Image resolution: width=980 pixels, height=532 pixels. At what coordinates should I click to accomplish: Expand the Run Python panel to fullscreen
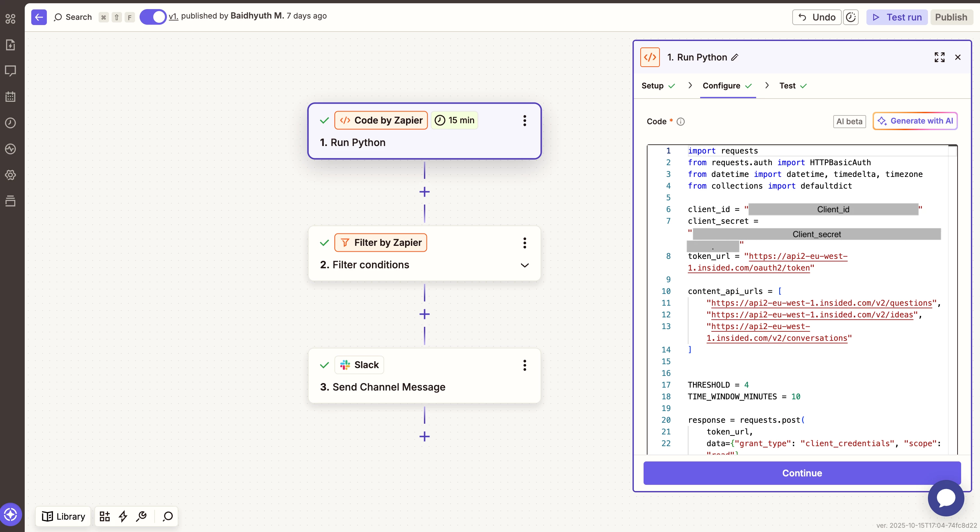pos(939,57)
